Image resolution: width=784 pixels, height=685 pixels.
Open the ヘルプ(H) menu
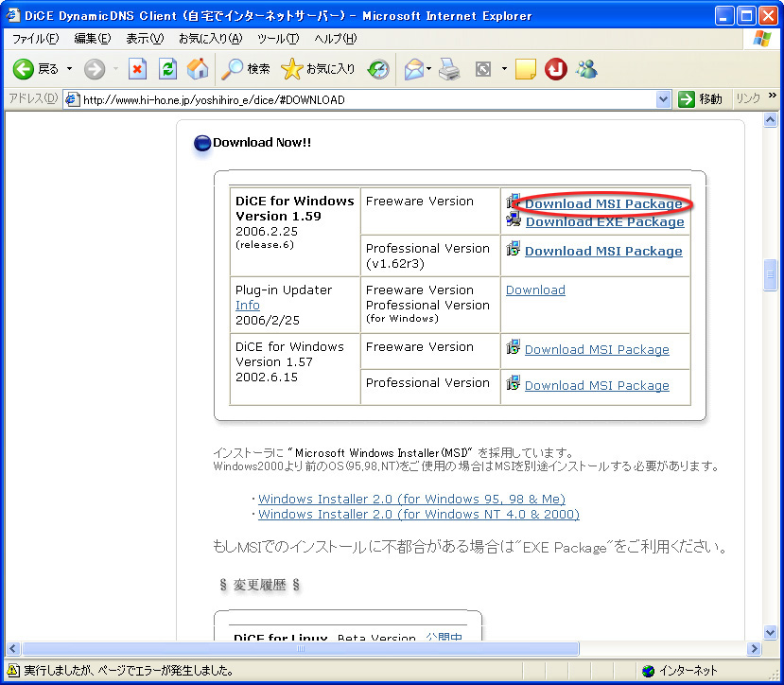(336, 39)
